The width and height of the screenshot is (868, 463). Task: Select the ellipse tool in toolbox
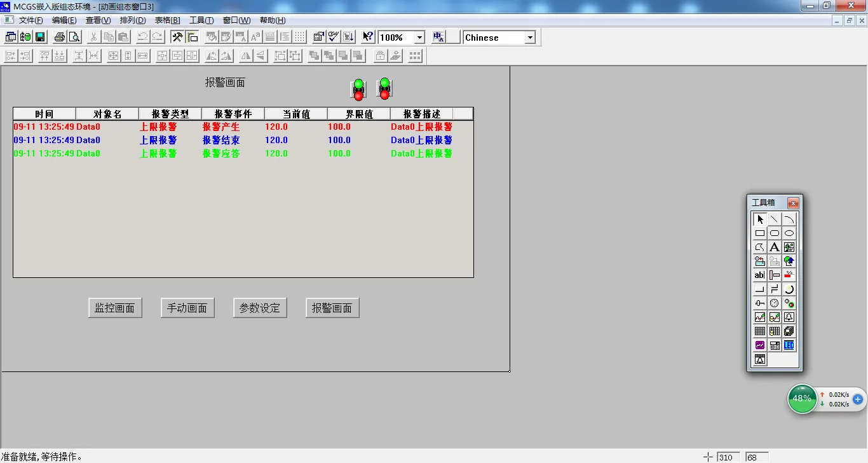pyautogui.click(x=789, y=233)
